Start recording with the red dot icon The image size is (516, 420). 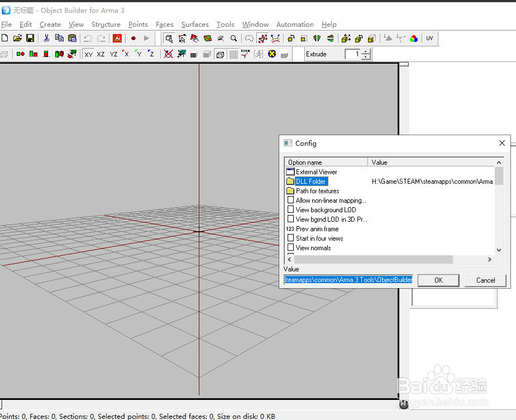(x=133, y=38)
